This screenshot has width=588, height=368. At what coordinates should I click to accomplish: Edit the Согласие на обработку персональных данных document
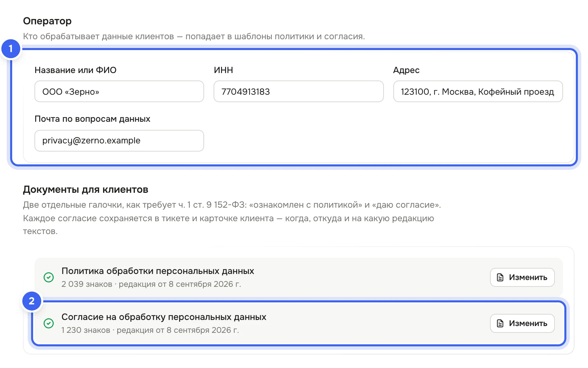522,323
